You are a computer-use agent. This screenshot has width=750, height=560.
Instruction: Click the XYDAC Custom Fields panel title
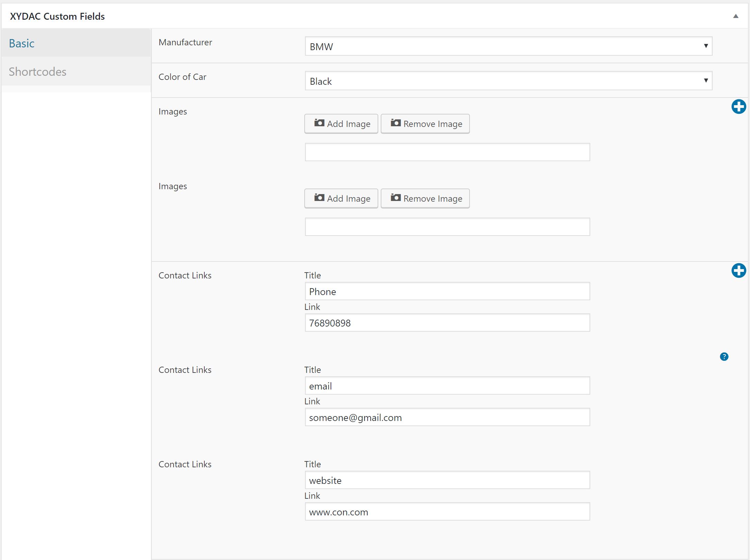coord(57,16)
